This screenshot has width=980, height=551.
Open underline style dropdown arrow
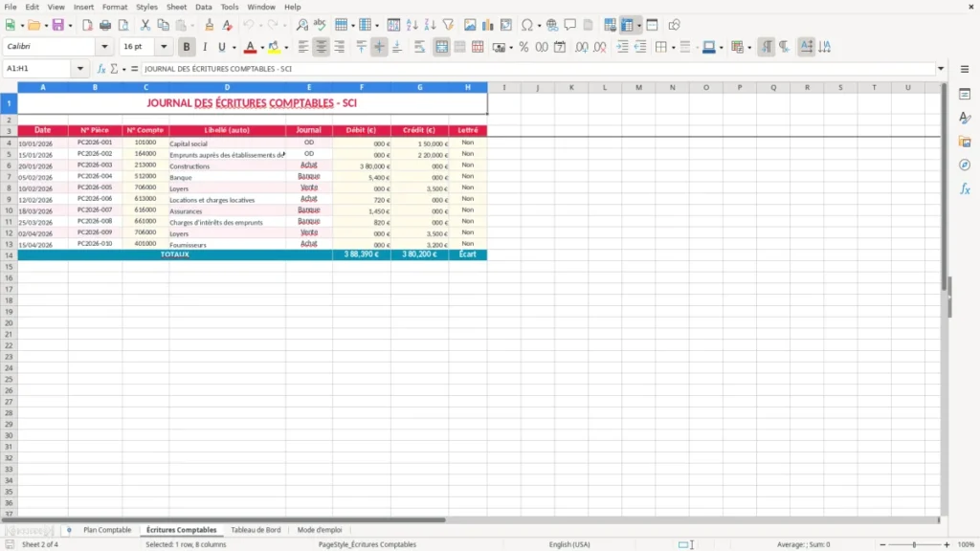234,48
